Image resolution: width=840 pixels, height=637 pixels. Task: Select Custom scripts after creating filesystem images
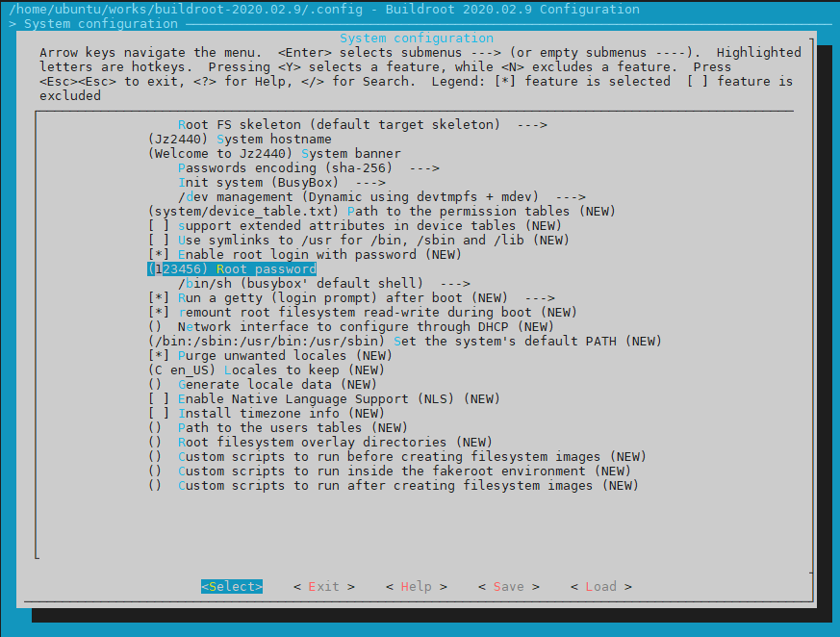coord(394,486)
